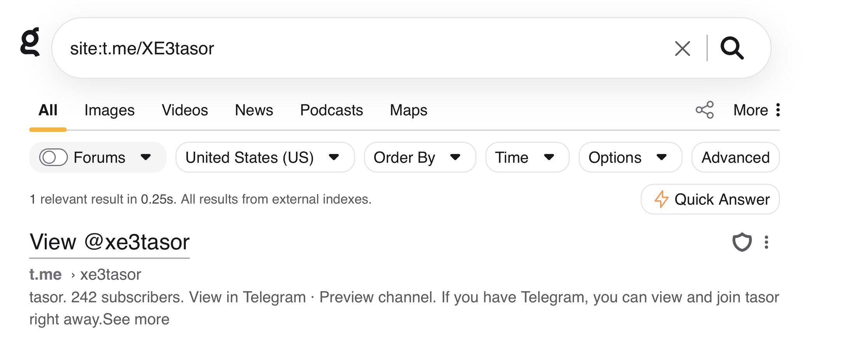868x342 pixels.
Task: Click the xe3tasor breadcrumb path
Action: coord(110,274)
